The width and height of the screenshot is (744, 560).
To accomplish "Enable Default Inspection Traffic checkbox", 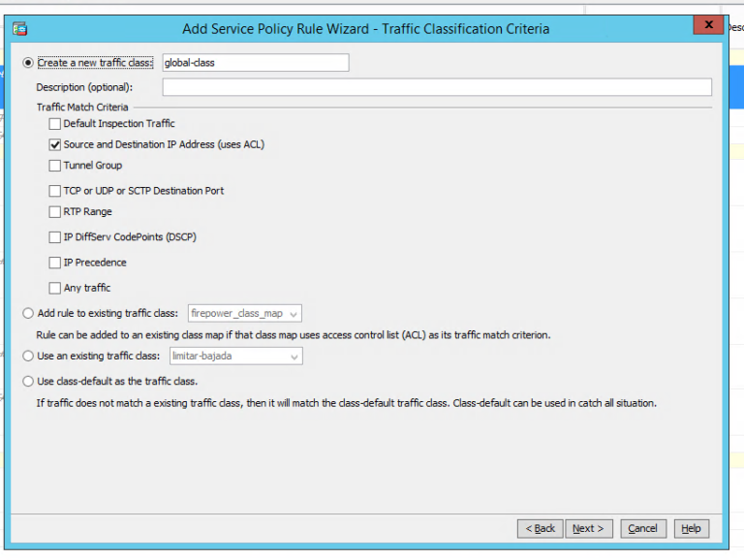I will pyautogui.click(x=54, y=124).
